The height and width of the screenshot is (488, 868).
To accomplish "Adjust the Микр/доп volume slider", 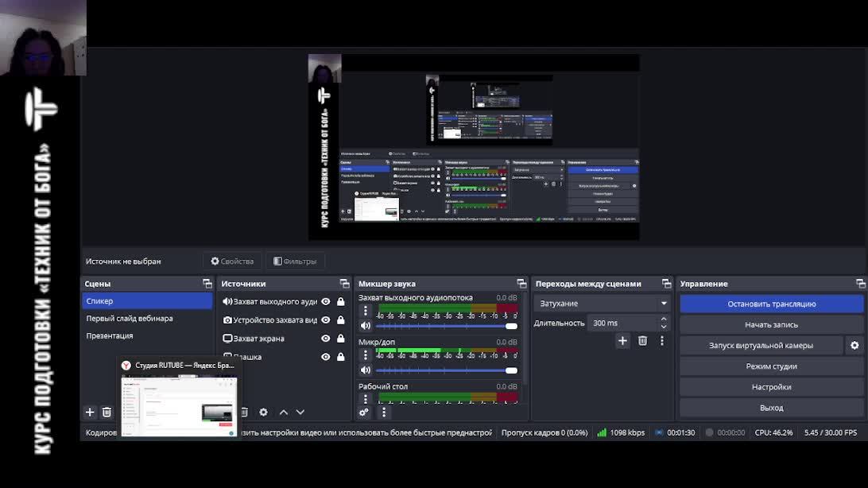I will pos(447,370).
